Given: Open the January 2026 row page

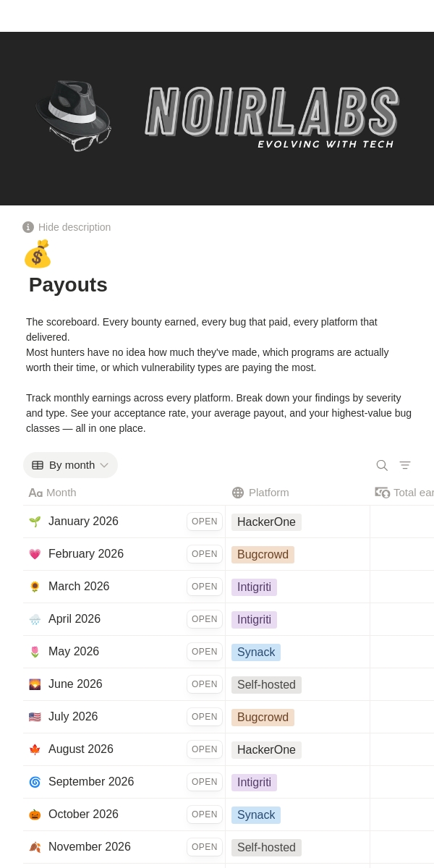Looking at the screenshot, I should pyautogui.click(x=205, y=522).
